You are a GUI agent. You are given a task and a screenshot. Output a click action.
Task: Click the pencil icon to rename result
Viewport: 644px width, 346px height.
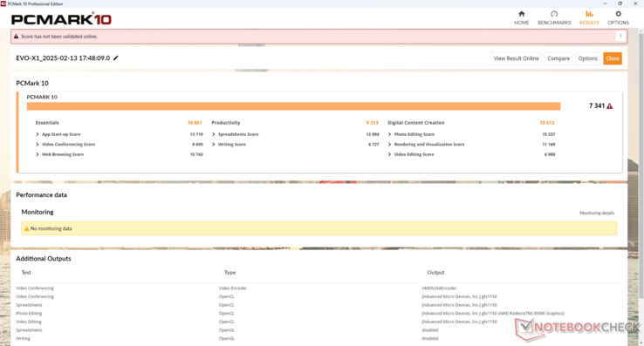[116, 58]
